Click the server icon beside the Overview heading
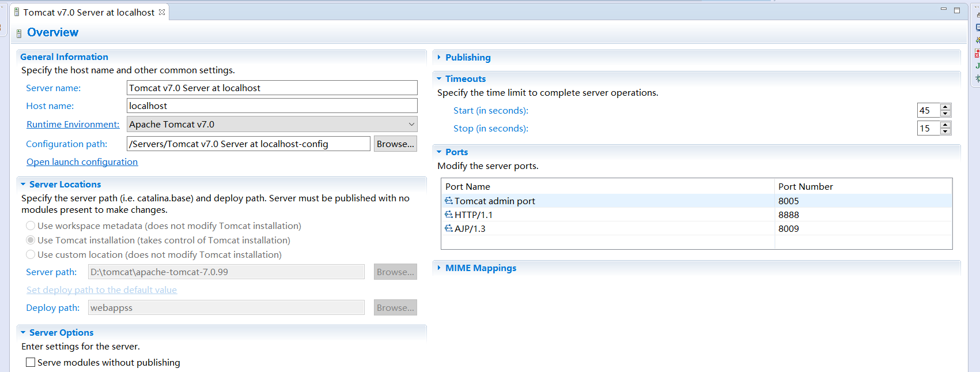Screen dimensions: 980x372 tap(19, 33)
